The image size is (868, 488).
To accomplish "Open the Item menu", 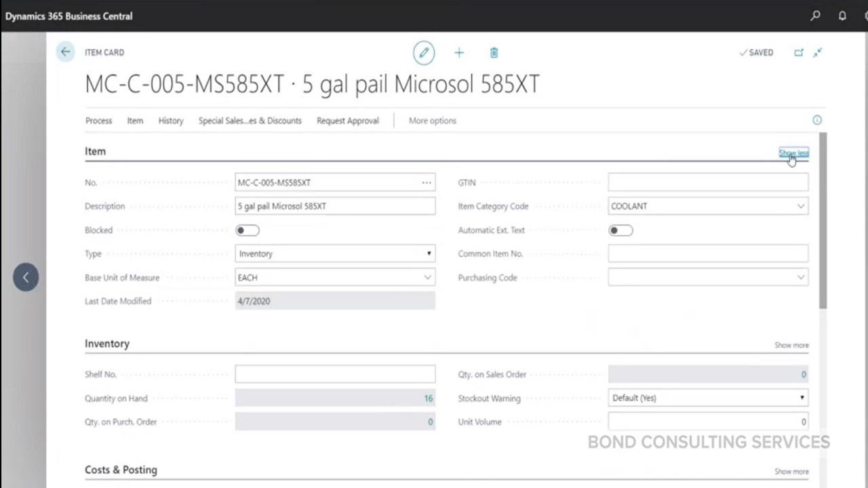I will [x=135, y=121].
